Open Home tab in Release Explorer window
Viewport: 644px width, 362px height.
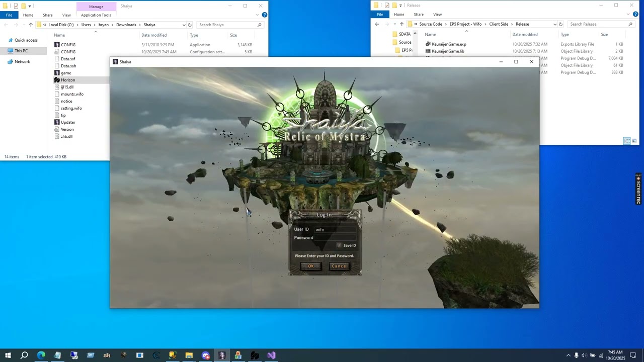click(399, 15)
